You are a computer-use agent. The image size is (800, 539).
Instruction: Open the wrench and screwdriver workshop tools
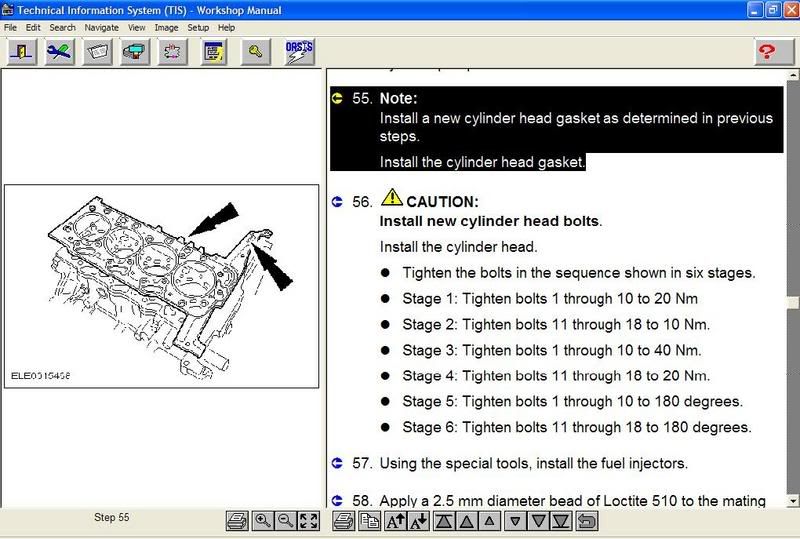pyautogui.click(x=59, y=52)
